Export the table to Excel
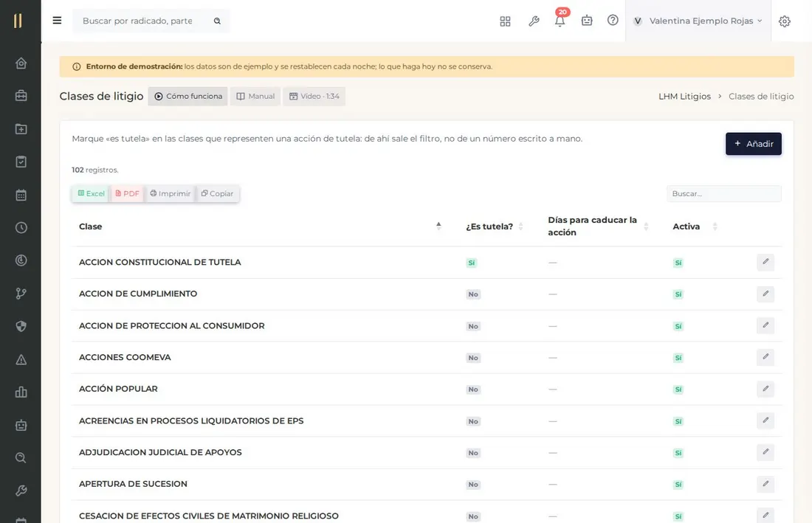 (x=91, y=193)
